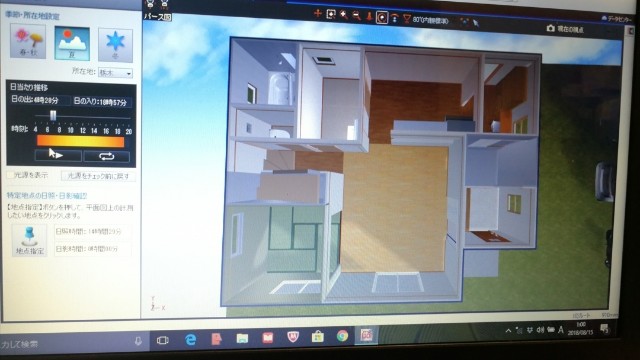
Task: Open File Explorer from the taskbar
Action: [242, 338]
